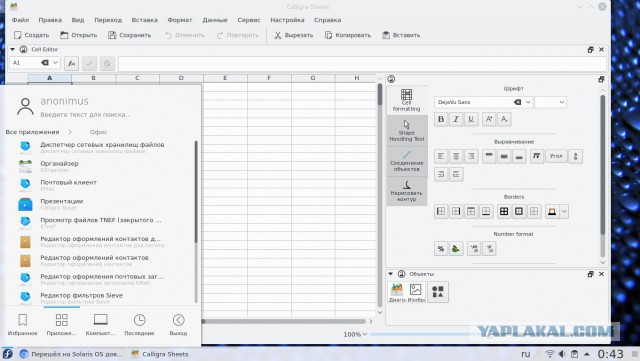The width and height of the screenshot is (640, 361).
Task: Open the Настройка menu
Action: click(x=287, y=20)
